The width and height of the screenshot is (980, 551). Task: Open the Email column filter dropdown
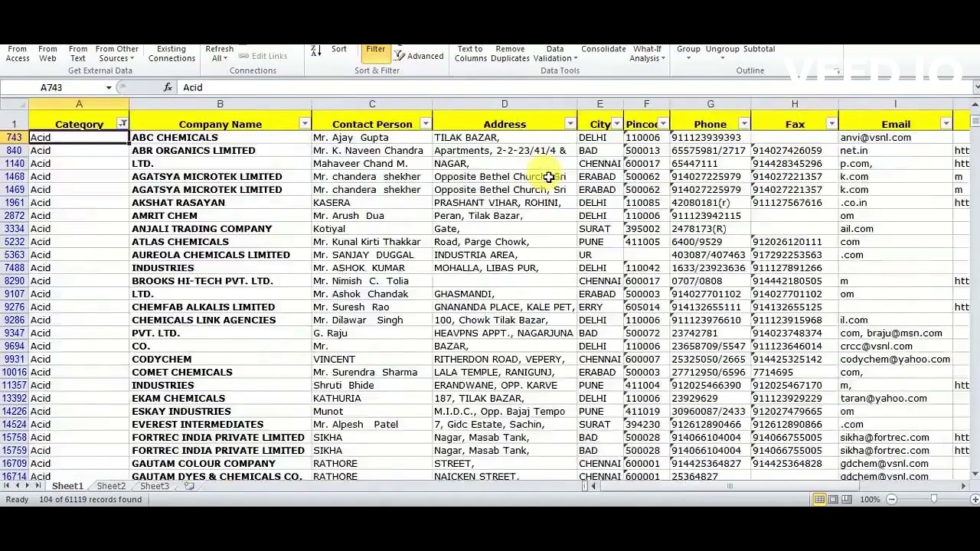946,124
